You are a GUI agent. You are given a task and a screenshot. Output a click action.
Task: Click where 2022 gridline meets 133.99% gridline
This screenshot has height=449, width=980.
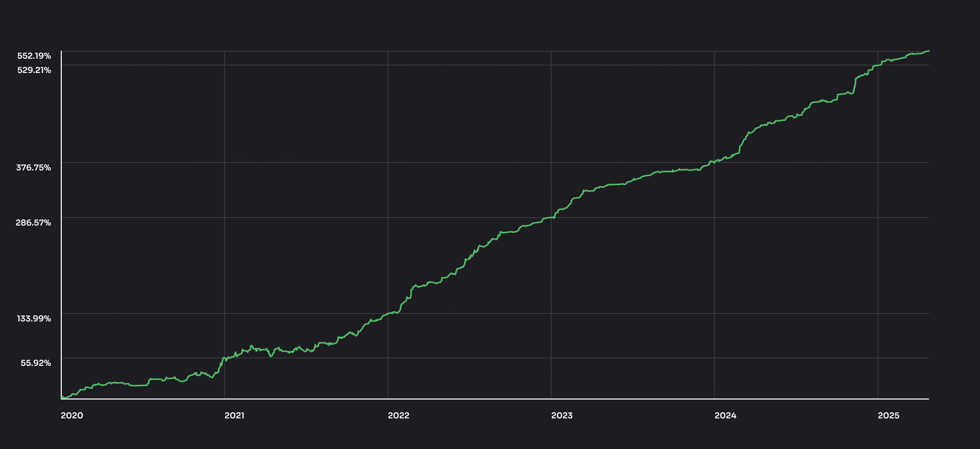[388, 313]
